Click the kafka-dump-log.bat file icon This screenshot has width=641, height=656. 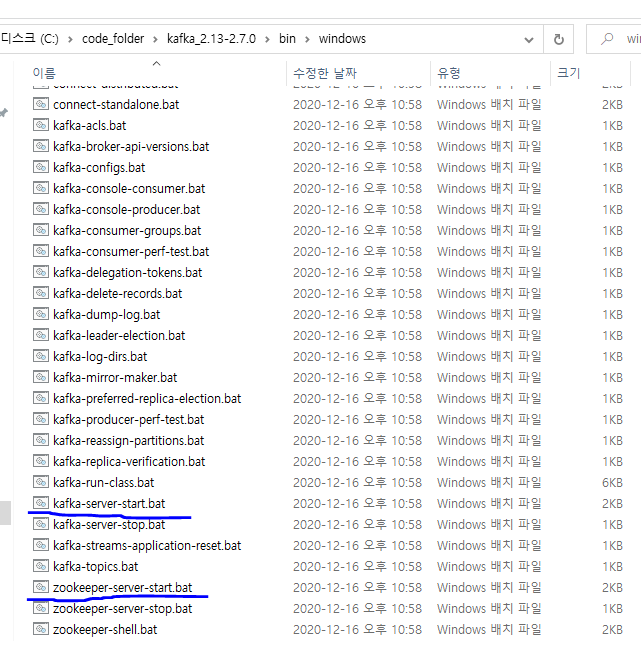(x=41, y=314)
